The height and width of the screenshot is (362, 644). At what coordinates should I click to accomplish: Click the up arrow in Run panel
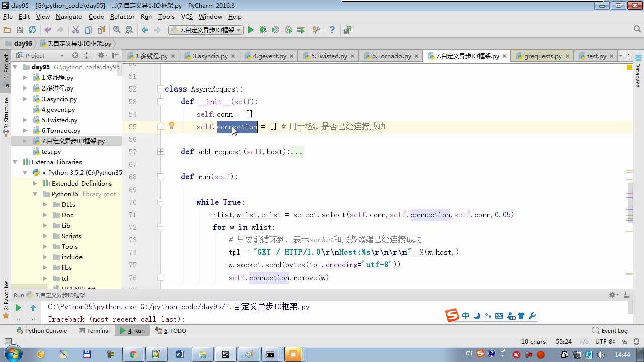(33, 308)
